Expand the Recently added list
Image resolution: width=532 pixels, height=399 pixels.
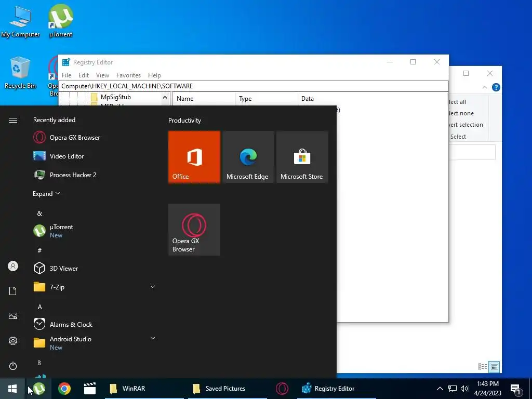pyautogui.click(x=46, y=193)
